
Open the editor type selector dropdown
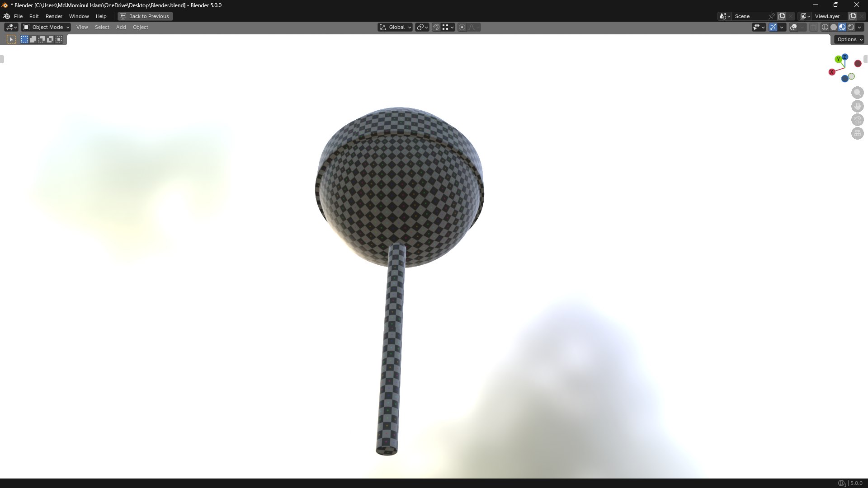click(11, 27)
